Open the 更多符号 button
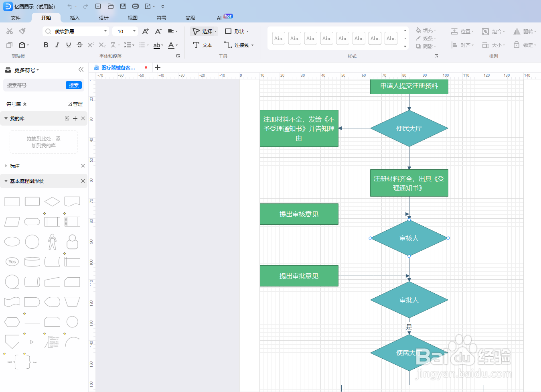This screenshot has height=392, width=541. (x=22, y=70)
